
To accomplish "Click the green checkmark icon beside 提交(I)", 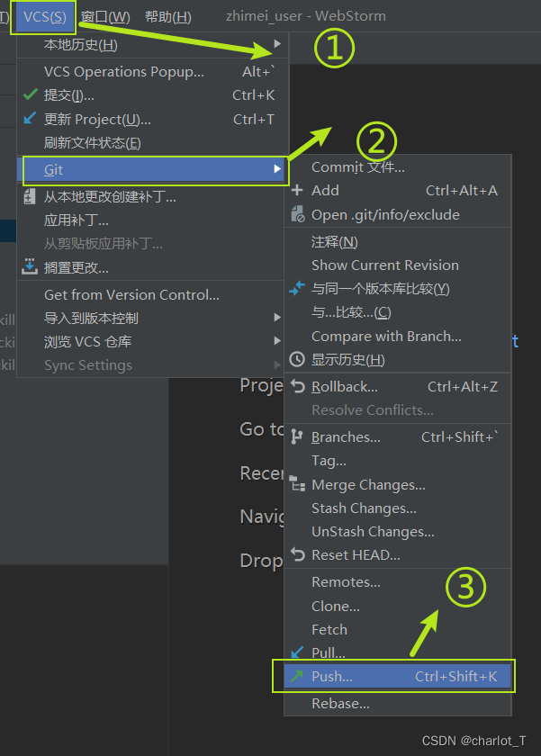I will click(x=30, y=94).
